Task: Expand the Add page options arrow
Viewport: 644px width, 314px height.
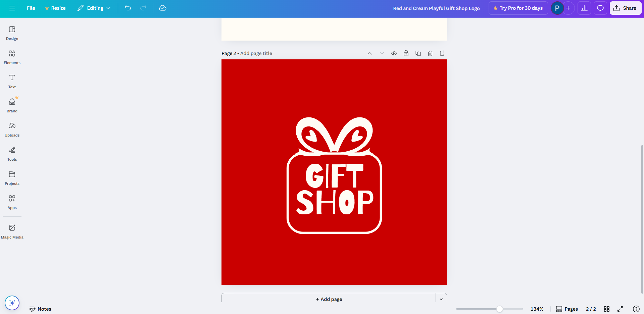Action: click(x=441, y=299)
